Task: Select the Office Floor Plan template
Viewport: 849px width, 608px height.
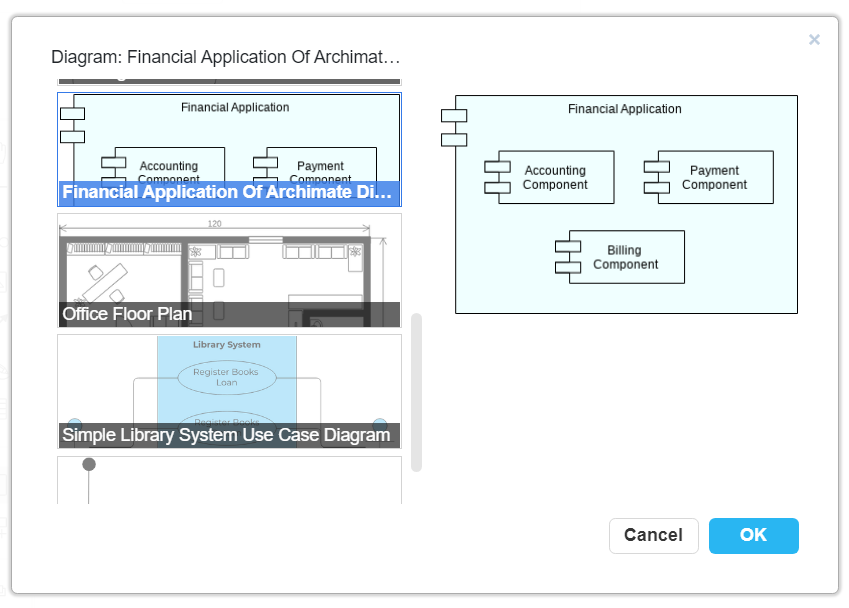Action: pos(229,270)
